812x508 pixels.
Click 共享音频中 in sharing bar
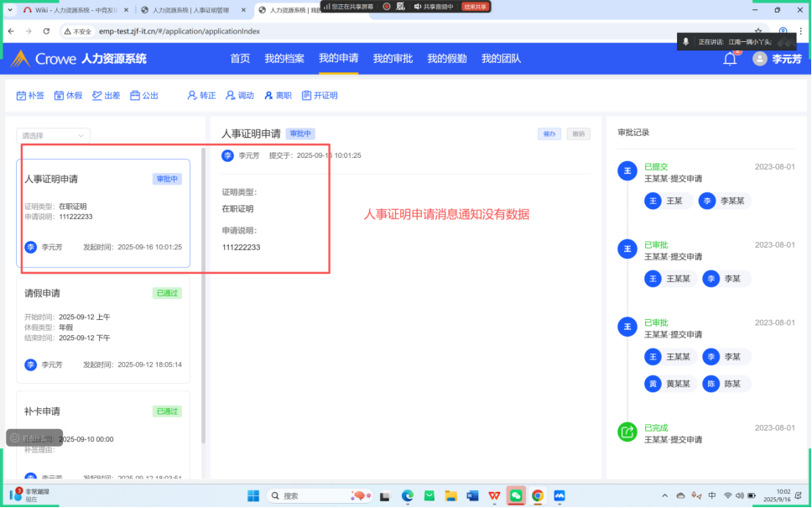434,7
